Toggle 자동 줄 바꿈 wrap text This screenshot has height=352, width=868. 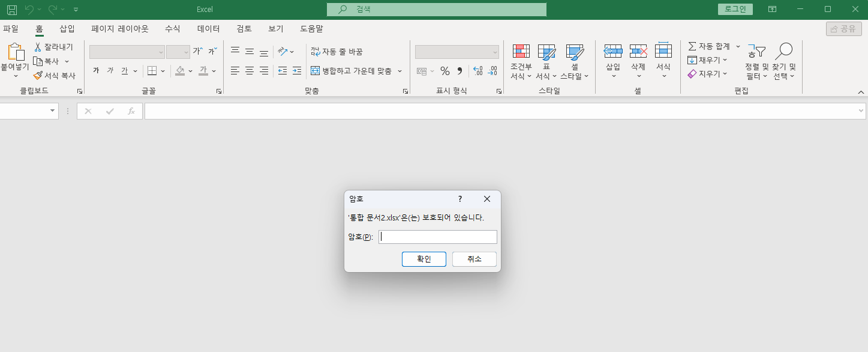click(x=343, y=51)
